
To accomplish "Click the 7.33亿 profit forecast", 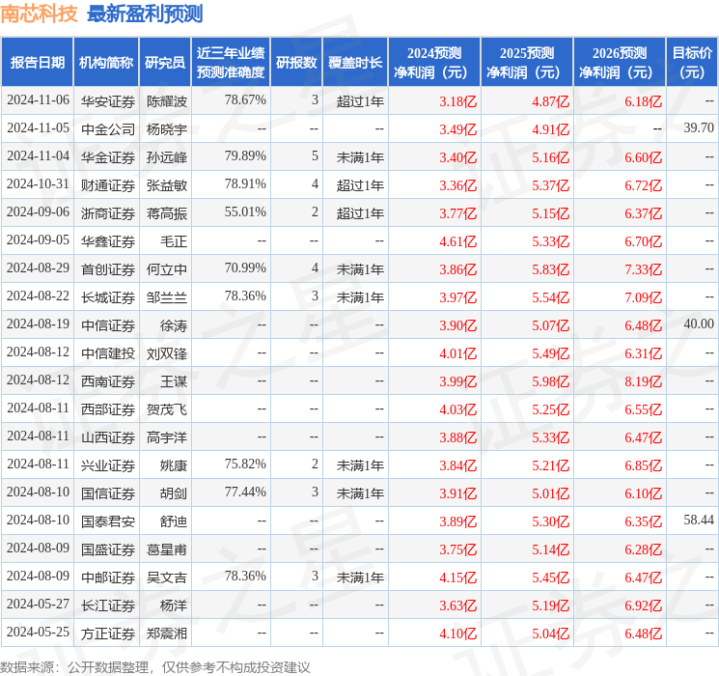I will coord(643,269).
